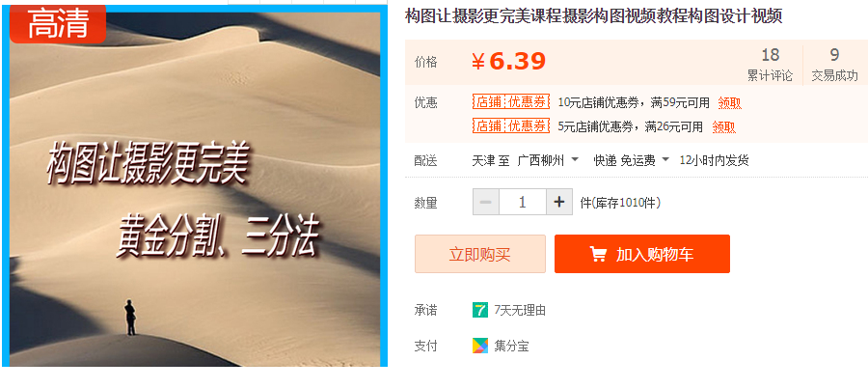Increase quantity with the plus button
Screen dimensions: 868x389
click(559, 202)
